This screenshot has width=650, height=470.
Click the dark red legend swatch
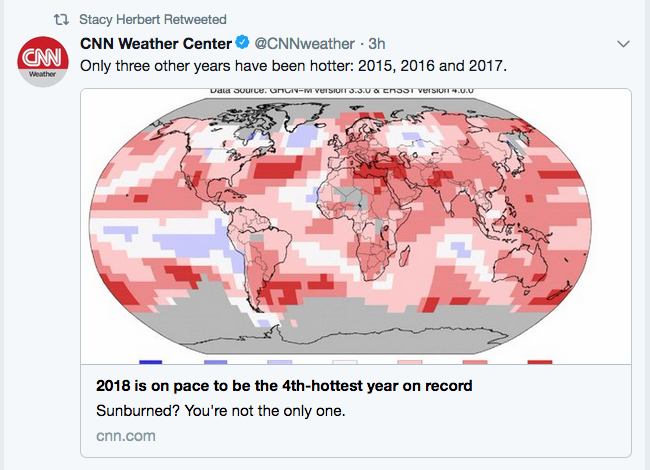pyautogui.click(x=540, y=362)
